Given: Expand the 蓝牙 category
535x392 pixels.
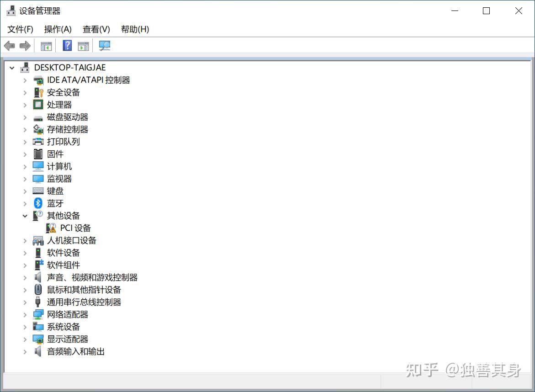Looking at the screenshot, I should click(x=25, y=204).
